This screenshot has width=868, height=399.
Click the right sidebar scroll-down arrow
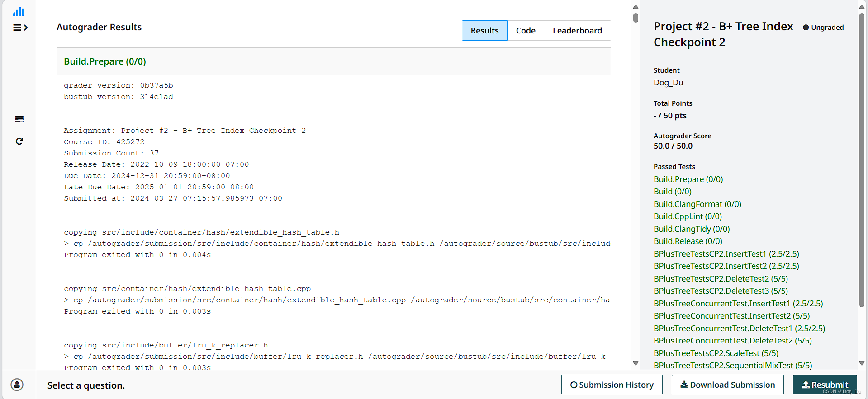pyautogui.click(x=862, y=363)
